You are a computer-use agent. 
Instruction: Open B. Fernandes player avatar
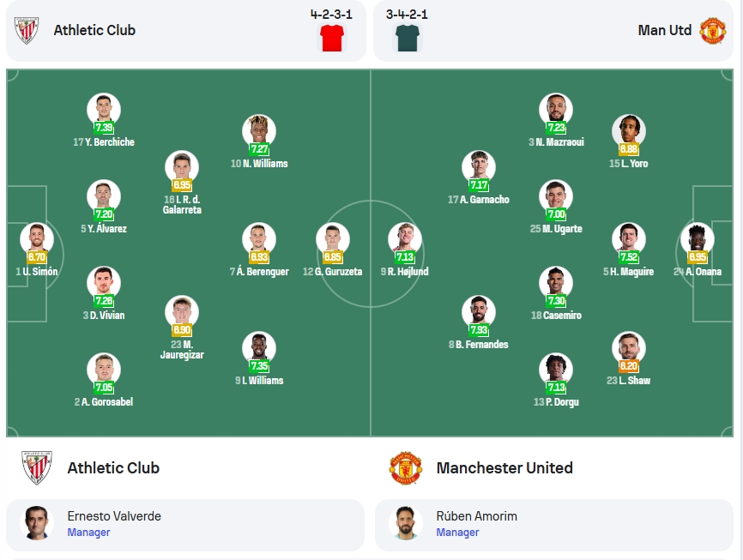[479, 312]
